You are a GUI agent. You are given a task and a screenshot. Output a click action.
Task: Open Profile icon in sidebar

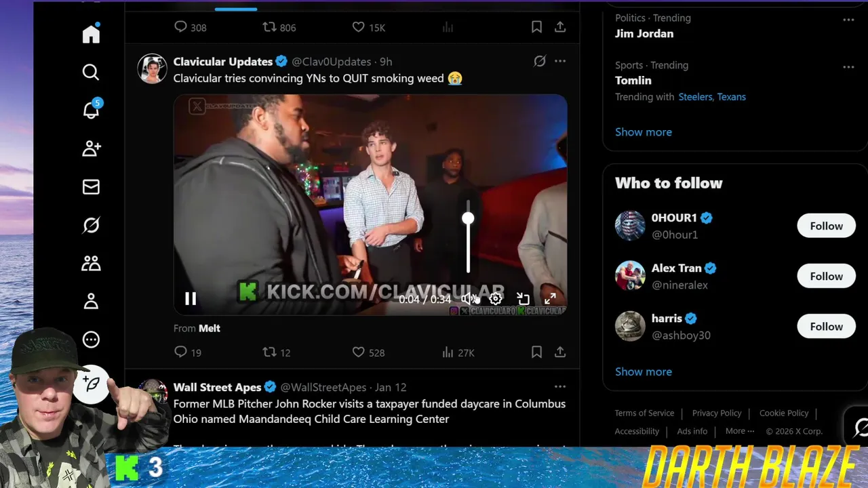click(91, 302)
